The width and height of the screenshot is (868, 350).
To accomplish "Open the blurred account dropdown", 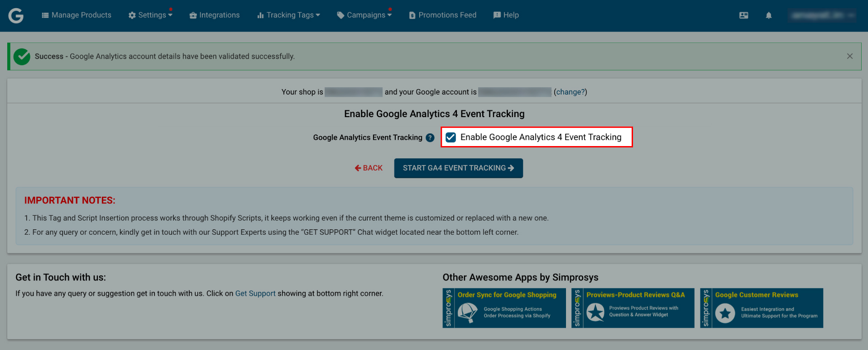I will pyautogui.click(x=822, y=15).
